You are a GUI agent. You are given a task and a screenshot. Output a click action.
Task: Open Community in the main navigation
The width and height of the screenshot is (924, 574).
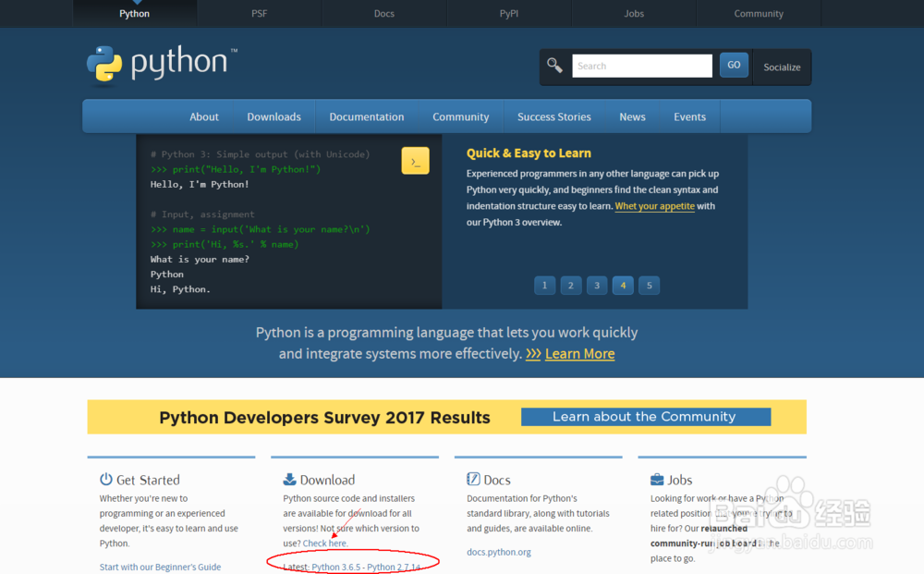[461, 116]
